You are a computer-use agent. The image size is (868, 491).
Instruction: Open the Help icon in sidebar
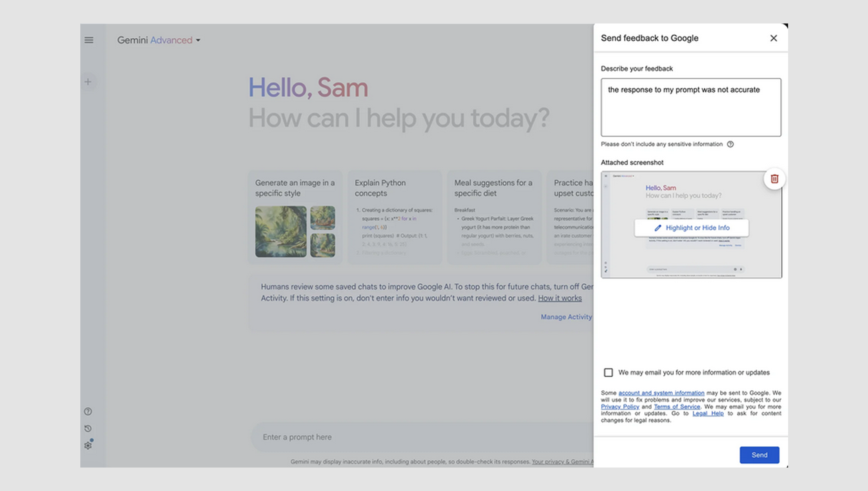tap(88, 411)
